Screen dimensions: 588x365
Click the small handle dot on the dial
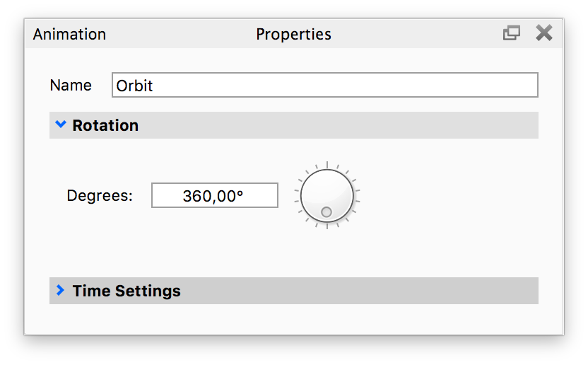click(327, 212)
